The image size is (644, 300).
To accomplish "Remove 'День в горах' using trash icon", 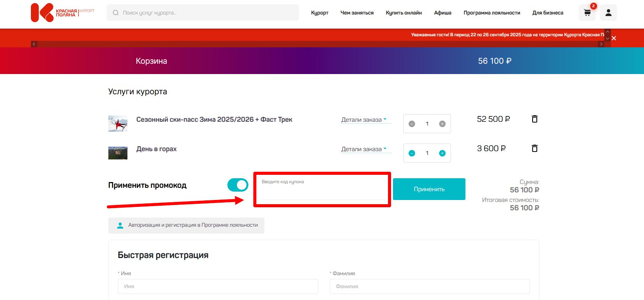I will [x=535, y=148].
